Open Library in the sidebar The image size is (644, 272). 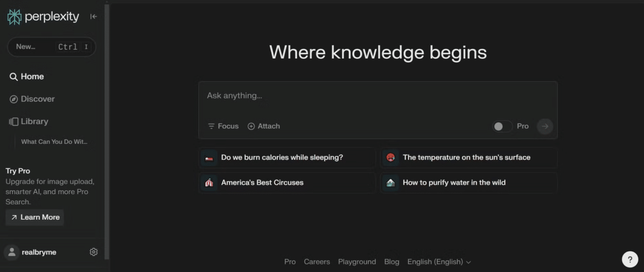(x=29, y=122)
